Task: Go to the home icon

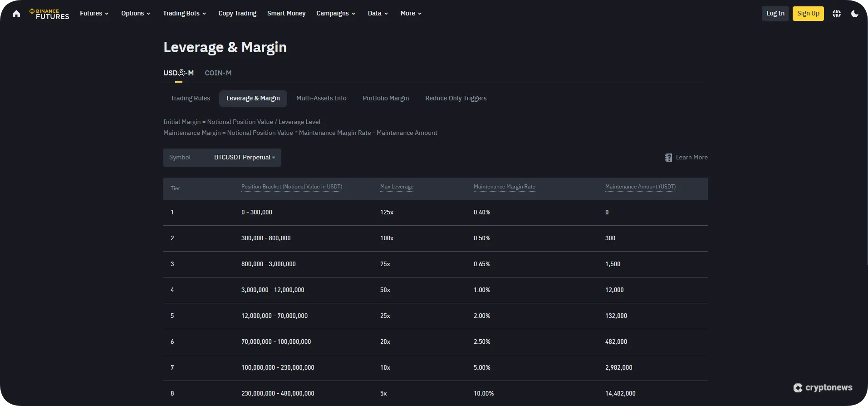Action: [16, 14]
